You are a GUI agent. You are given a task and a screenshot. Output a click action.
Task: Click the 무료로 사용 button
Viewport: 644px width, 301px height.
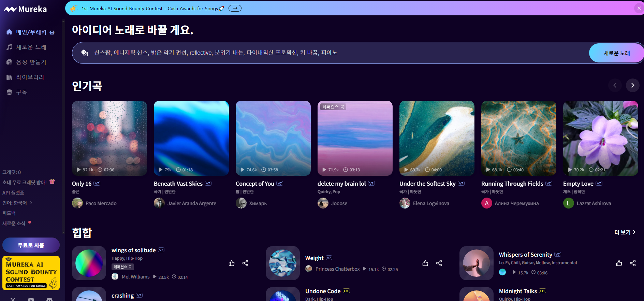pyautogui.click(x=31, y=245)
